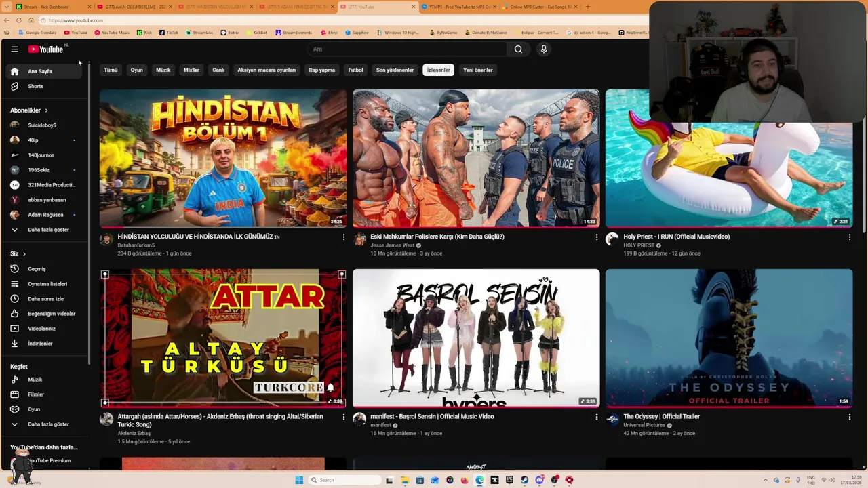Open Attargah video title link

(220, 420)
